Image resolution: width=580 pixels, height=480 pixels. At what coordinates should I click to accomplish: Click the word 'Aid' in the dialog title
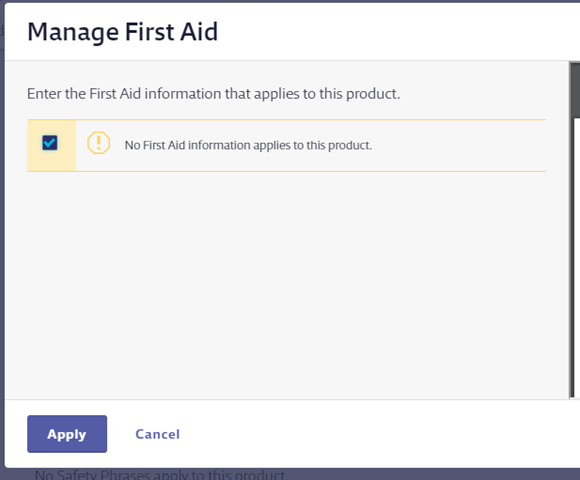click(x=199, y=32)
